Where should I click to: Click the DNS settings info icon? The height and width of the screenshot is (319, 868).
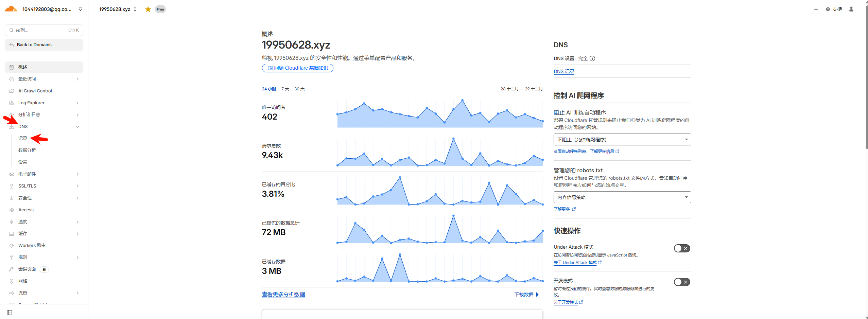pos(592,58)
